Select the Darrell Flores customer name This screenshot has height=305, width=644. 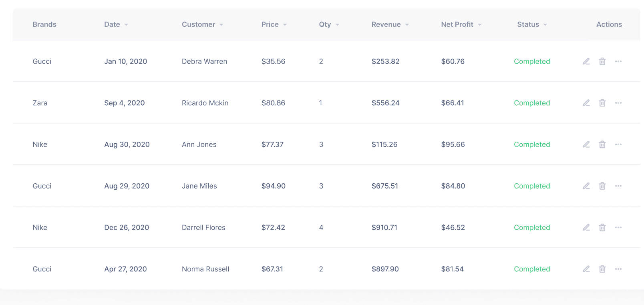tap(203, 227)
